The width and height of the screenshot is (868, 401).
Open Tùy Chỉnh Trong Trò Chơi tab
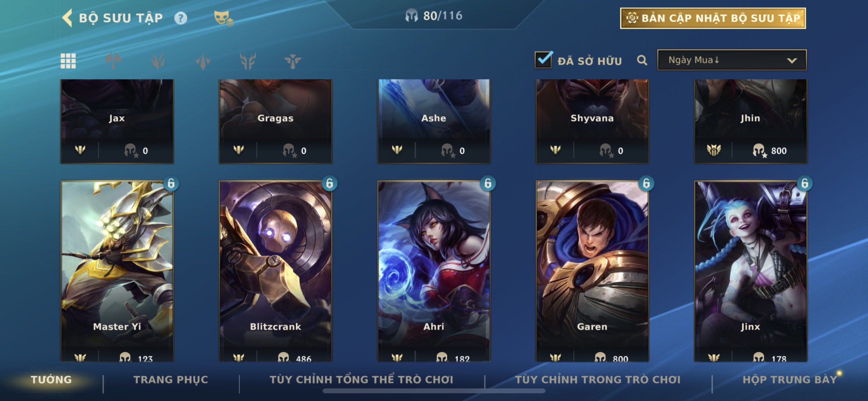pos(598,379)
